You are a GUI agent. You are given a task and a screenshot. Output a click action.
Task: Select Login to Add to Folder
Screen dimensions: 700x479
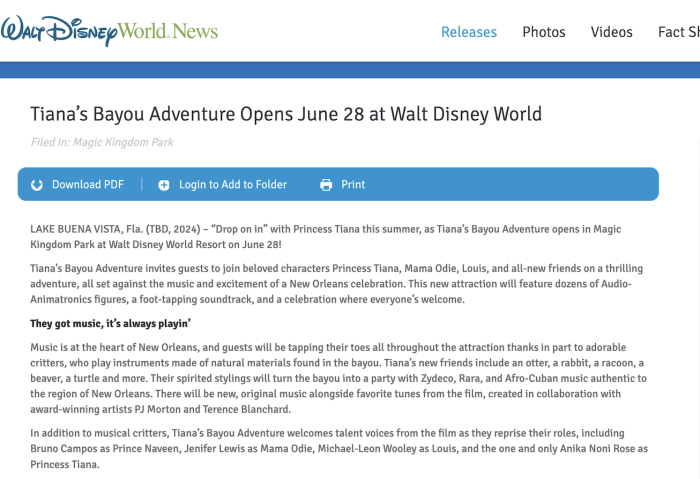coord(233,184)
